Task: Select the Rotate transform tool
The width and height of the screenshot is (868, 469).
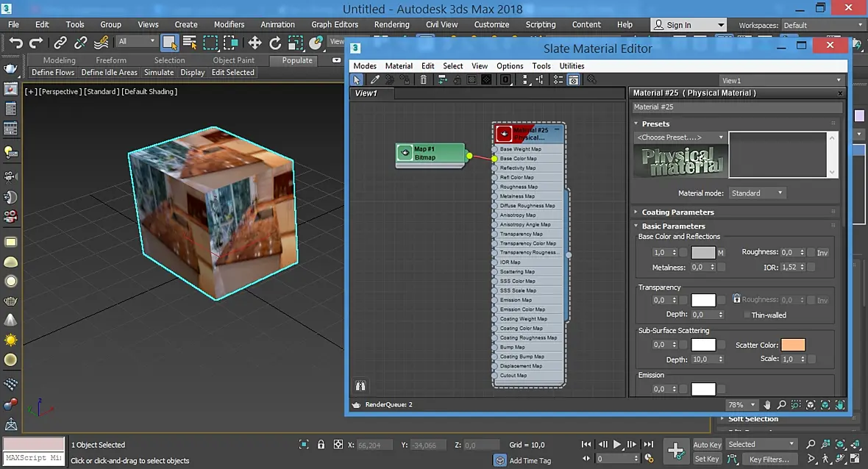Action: [275, 43]
